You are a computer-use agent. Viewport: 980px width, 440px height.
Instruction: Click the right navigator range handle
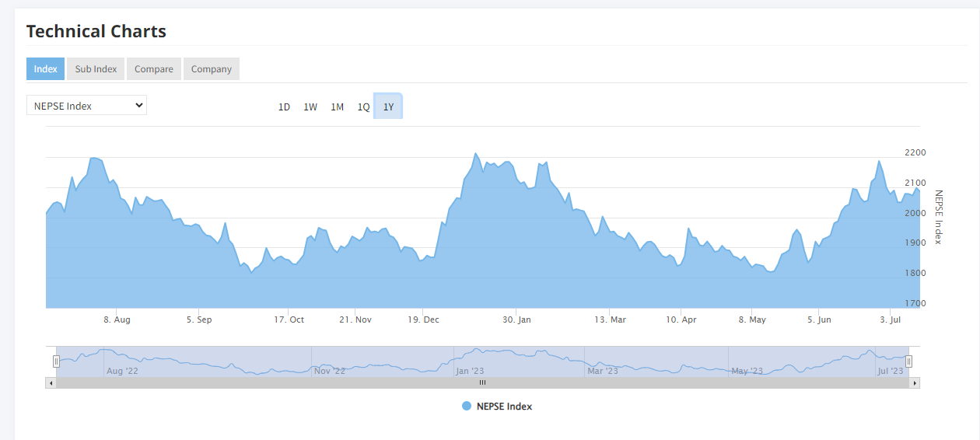908,361
